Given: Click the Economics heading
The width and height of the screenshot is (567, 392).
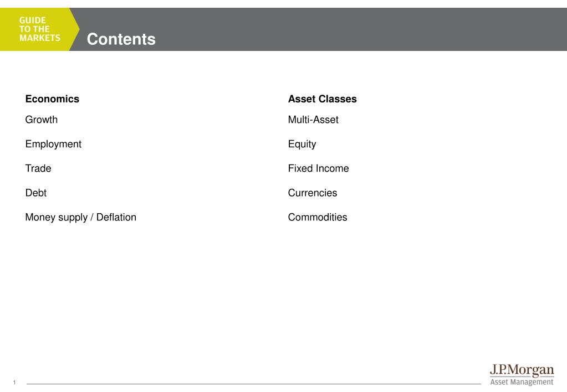Looking at the screenshot, I should 52,99.
